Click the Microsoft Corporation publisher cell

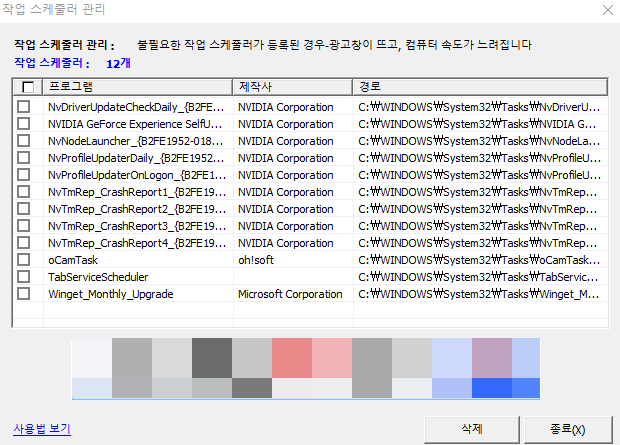click(x=290, y=294)
